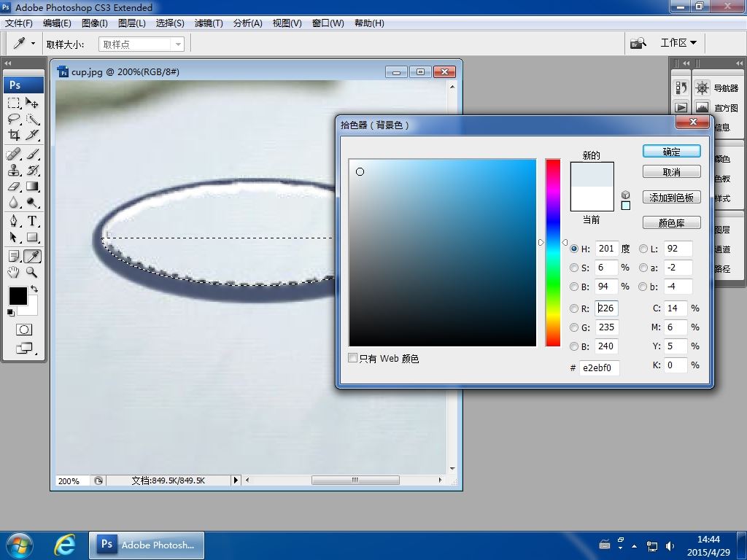Select the Rectangle shape tool
This screenshot has width=747, height=560.
(32, 237)
